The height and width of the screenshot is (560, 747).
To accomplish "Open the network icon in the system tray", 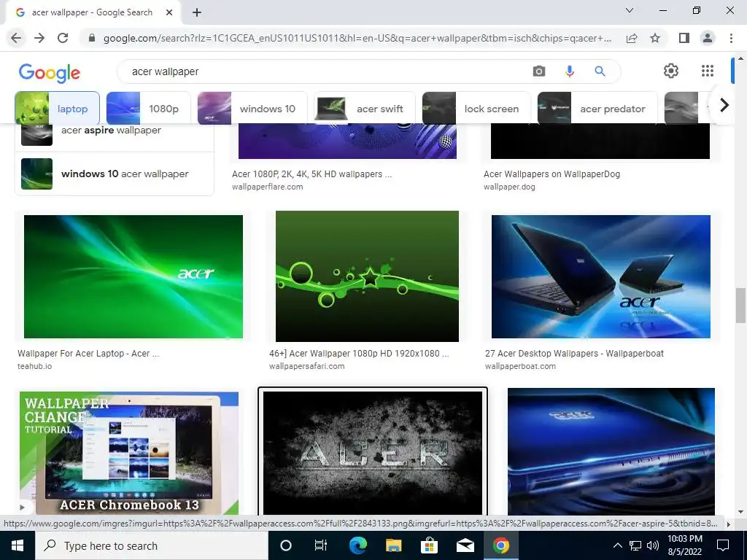I will click(635, 545).
